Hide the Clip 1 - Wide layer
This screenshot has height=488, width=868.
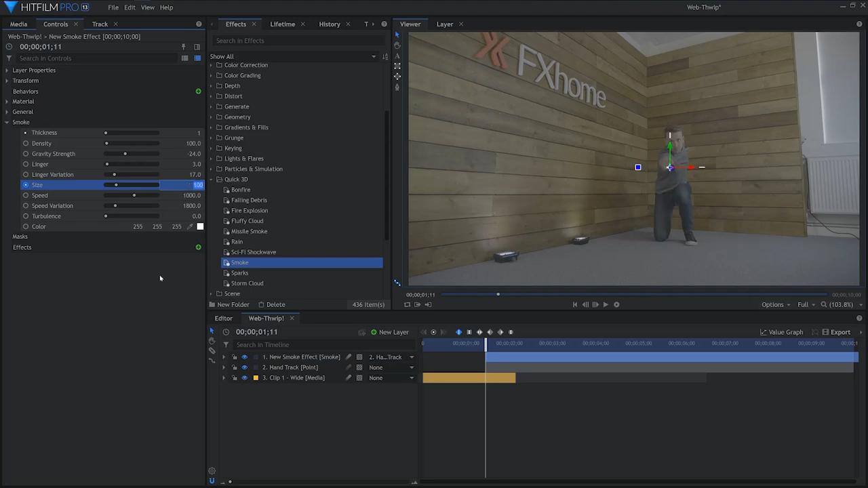[x=245, y=378]
